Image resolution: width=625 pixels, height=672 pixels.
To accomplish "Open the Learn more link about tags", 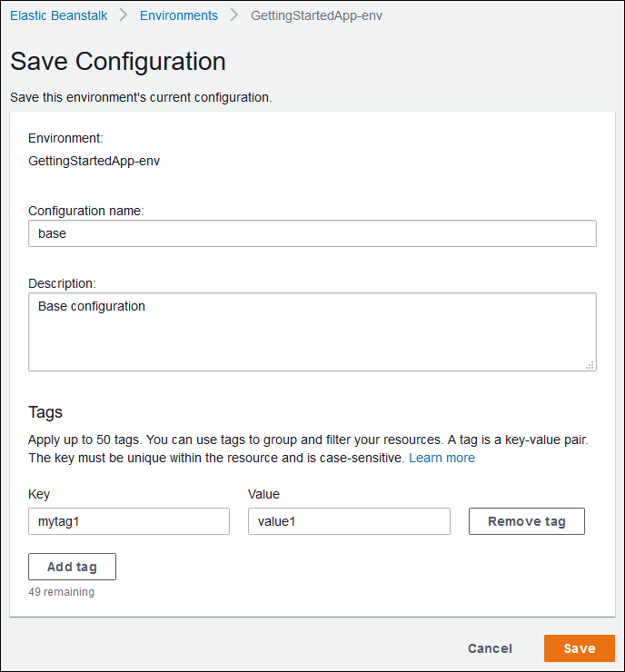I will tap(441, 458).
